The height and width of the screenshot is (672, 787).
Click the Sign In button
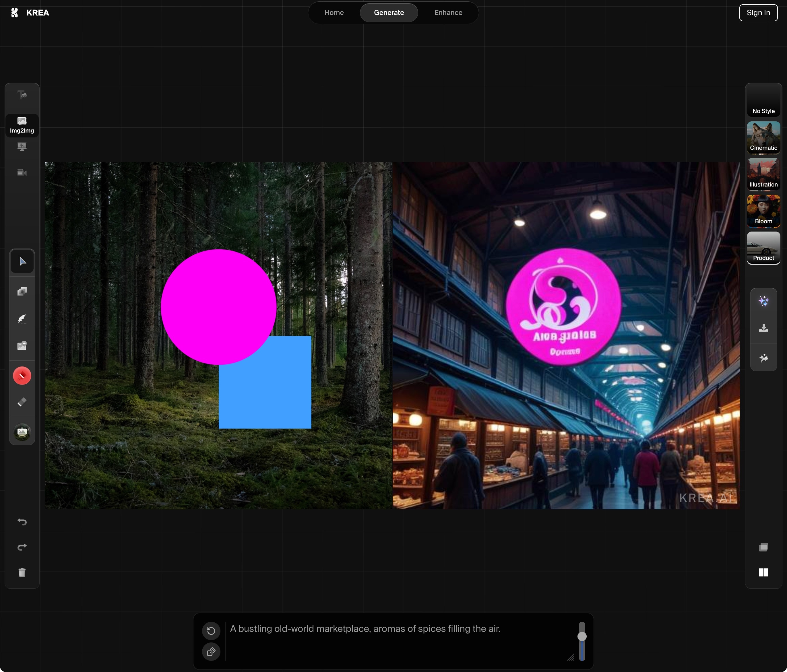(758, 13)
